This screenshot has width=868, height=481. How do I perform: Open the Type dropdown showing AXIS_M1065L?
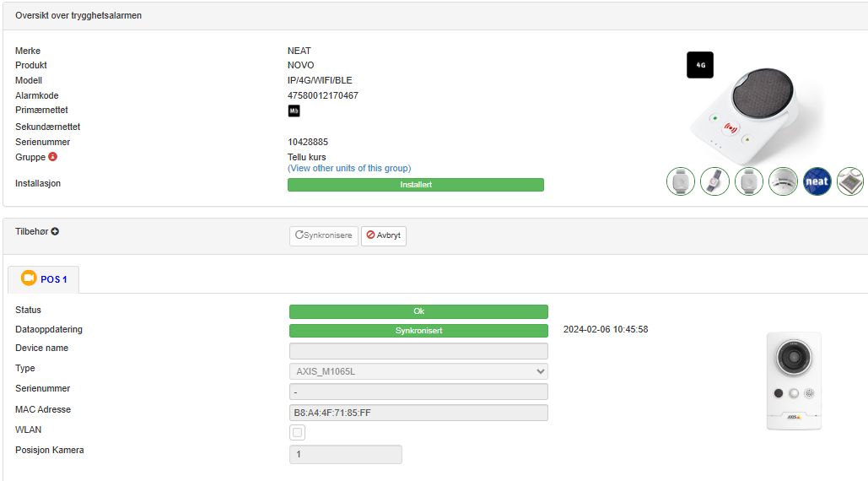point(418,371)
